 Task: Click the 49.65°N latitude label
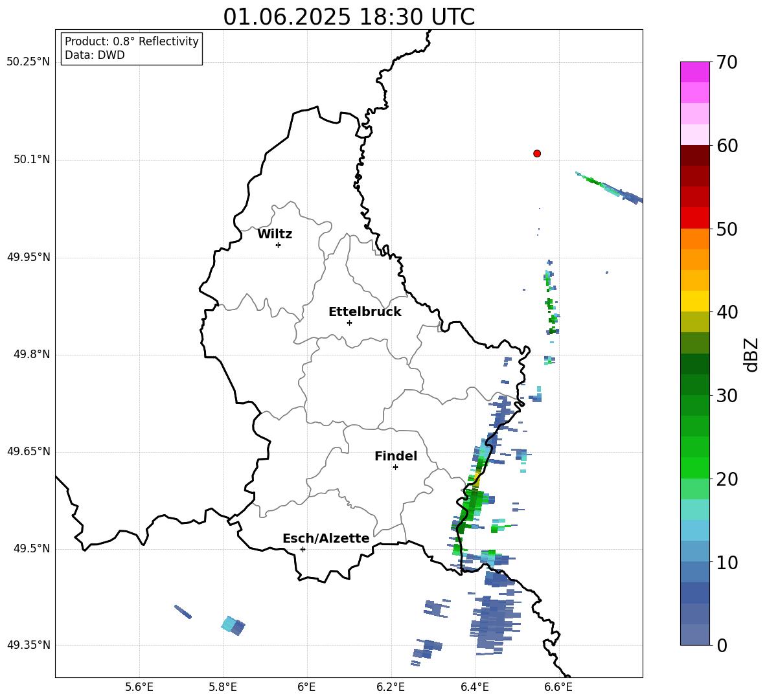pos(29,451)
